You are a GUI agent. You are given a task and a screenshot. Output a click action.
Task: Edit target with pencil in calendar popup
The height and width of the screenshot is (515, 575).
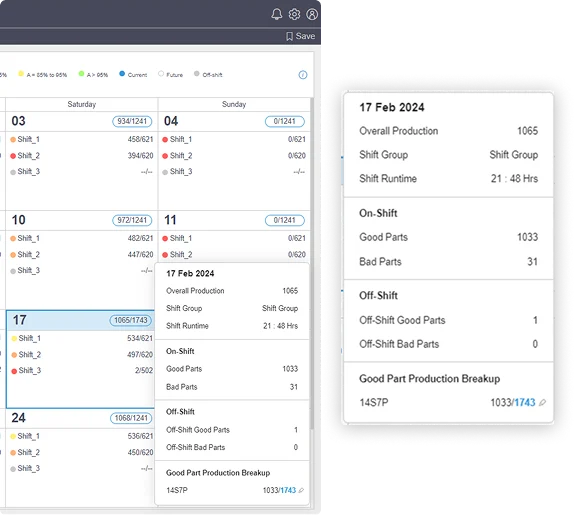tap(301, 490)
